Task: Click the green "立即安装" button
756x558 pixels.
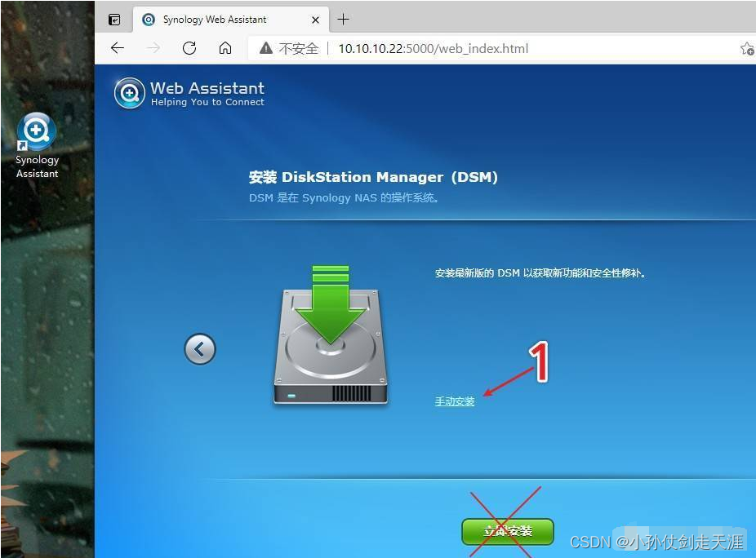Action: click(x=507, y=530)
